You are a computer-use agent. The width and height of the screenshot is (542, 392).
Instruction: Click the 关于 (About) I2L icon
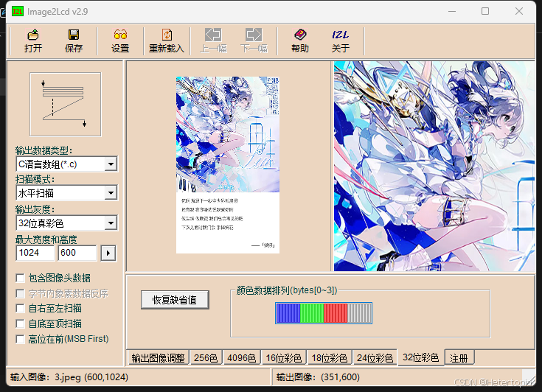[x=341, y=35]
